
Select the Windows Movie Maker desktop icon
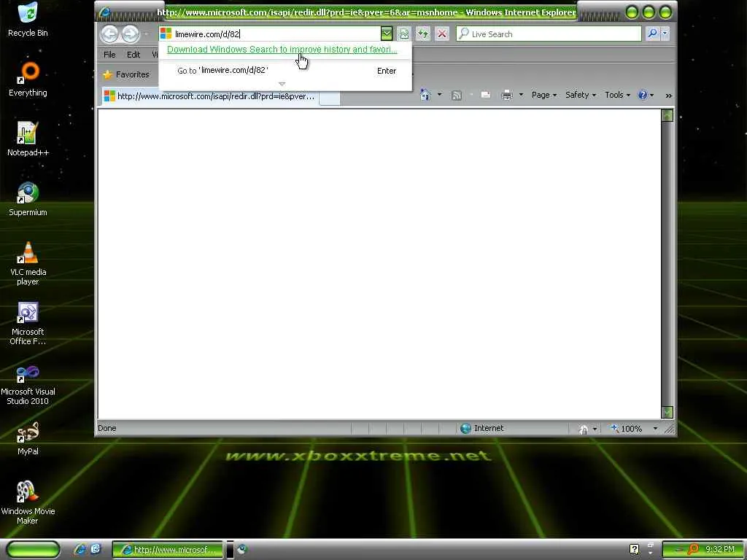pyautogui.click(x=28, y=502)
